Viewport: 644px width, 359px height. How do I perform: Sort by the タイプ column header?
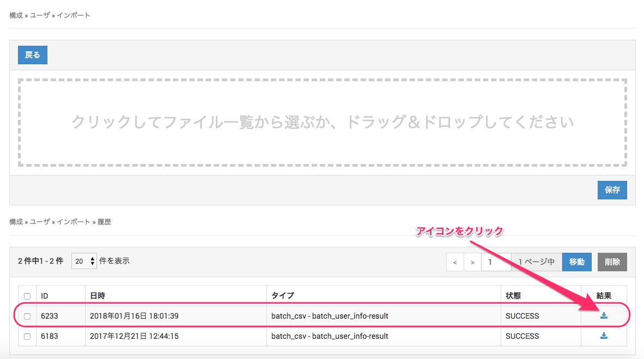tap(282, 296)
